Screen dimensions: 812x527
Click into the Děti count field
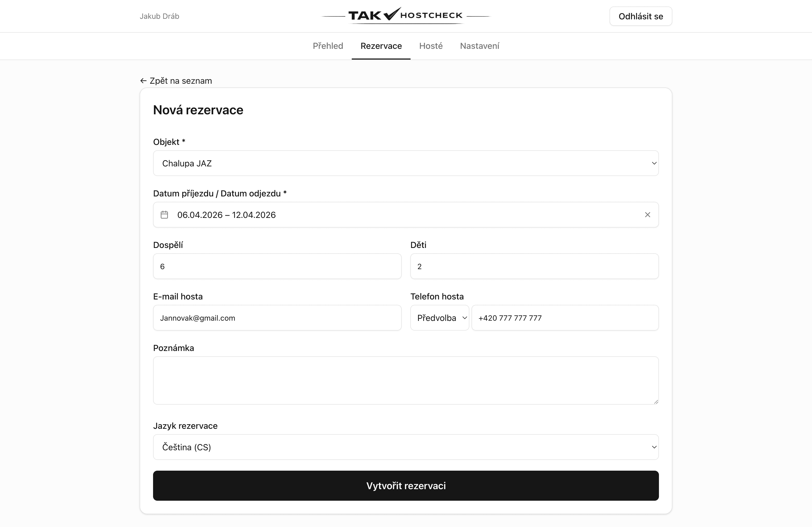coord(534,266)
